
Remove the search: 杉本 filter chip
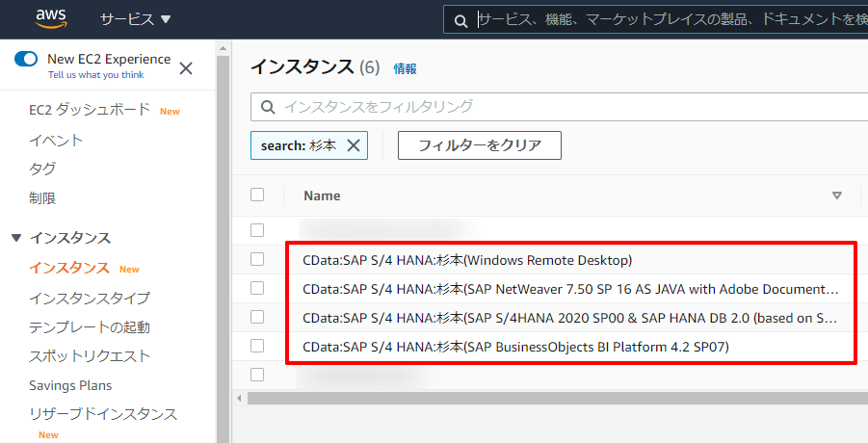(354, 145)
